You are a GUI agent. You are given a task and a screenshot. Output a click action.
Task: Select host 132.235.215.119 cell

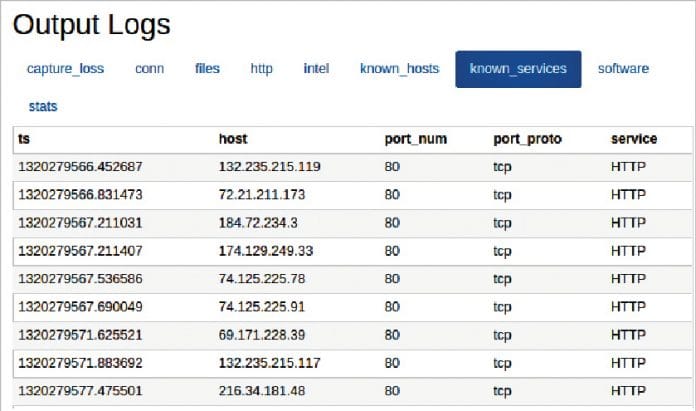[269, 167]
